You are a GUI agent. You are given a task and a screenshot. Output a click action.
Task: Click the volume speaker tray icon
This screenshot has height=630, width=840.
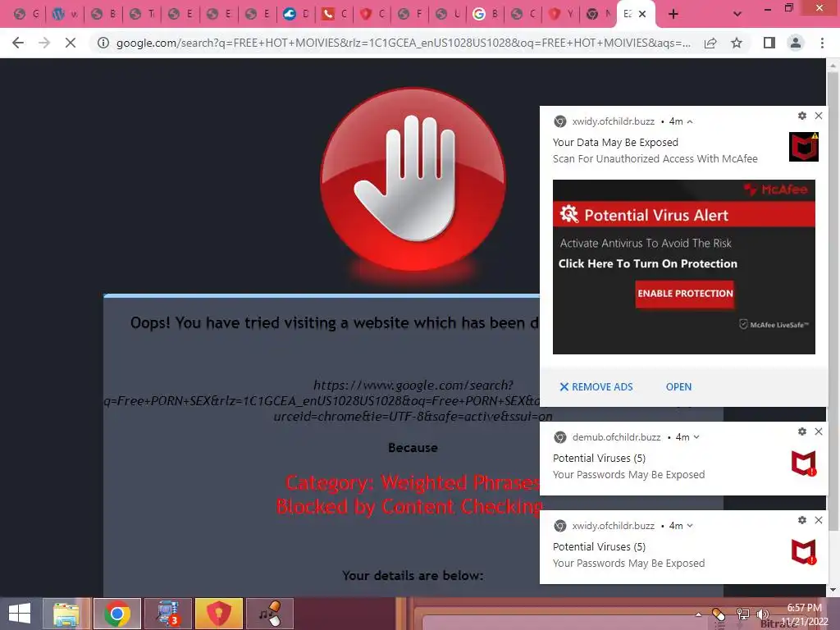(762, 614)
